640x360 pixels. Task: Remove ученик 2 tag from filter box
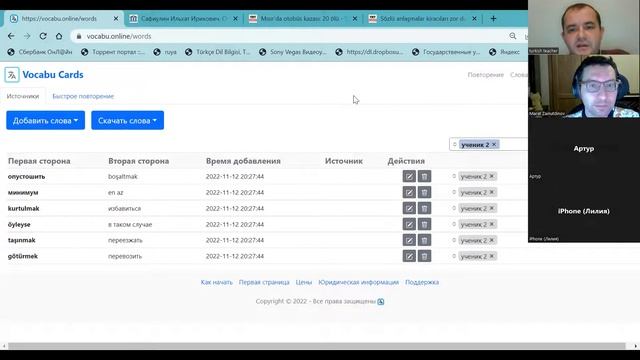point(494,144)
